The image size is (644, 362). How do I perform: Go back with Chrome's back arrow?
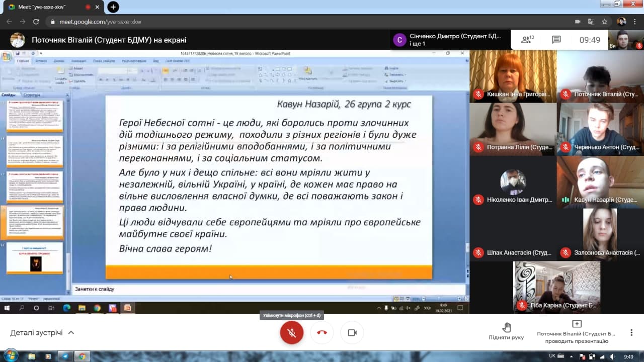pyautogui.click(x=9, y=22)
